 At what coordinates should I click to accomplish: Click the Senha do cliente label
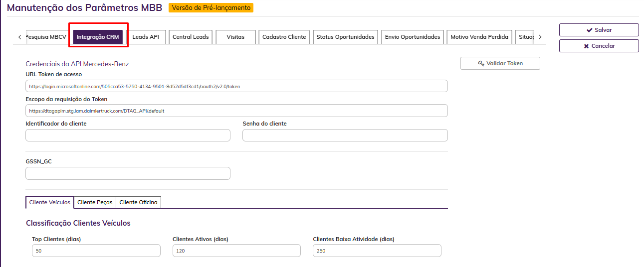264,124
